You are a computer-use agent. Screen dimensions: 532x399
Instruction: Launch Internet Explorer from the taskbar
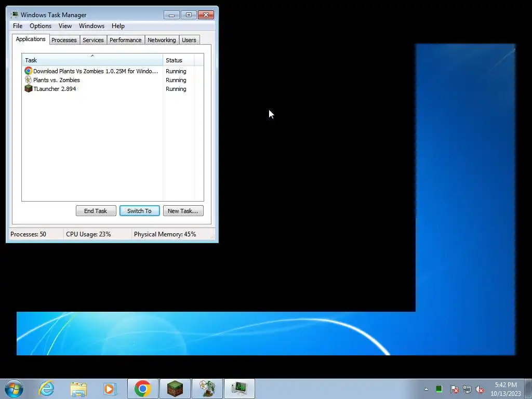click(x=46, y=389)
